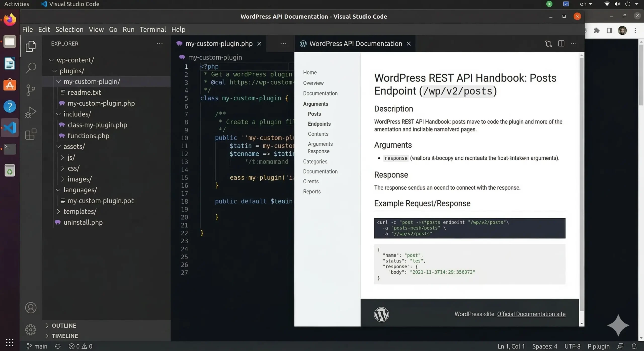Switch to the my-custom-plugin.php tab
Screen dimensions: 644x351
tap(219, 43)
